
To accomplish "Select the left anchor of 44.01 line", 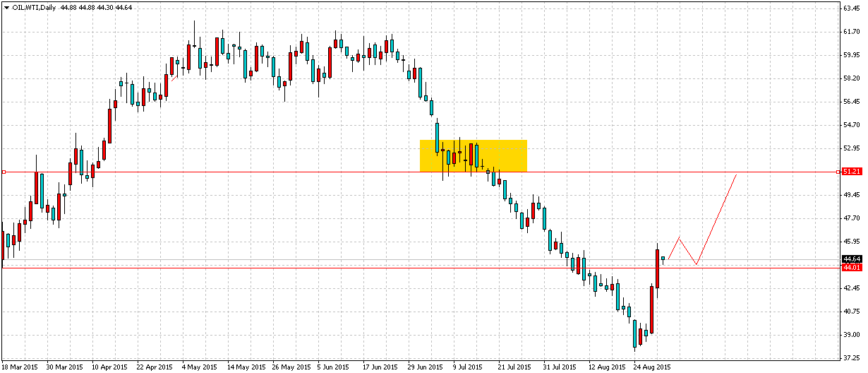I will [x=3, y=268].
